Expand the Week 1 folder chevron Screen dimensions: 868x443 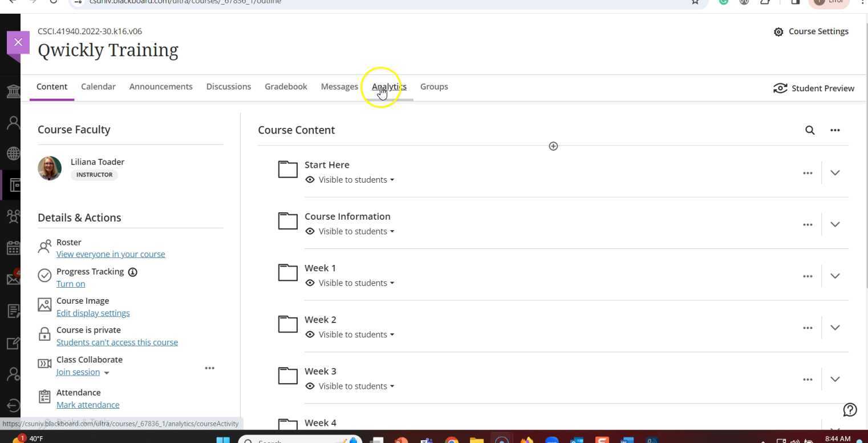(x=835, y=276)
